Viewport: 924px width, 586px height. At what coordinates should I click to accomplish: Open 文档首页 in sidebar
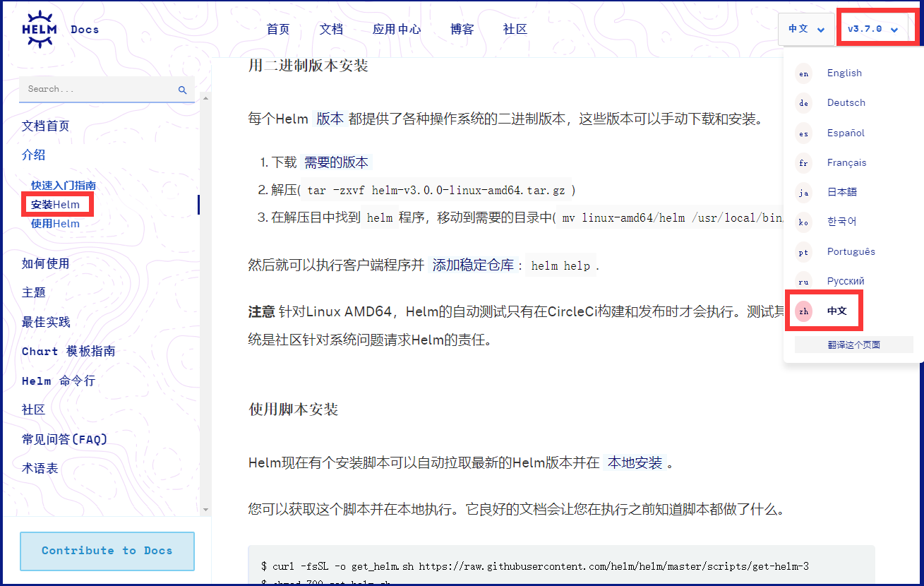pyautogui.click(x=46, y=126)
